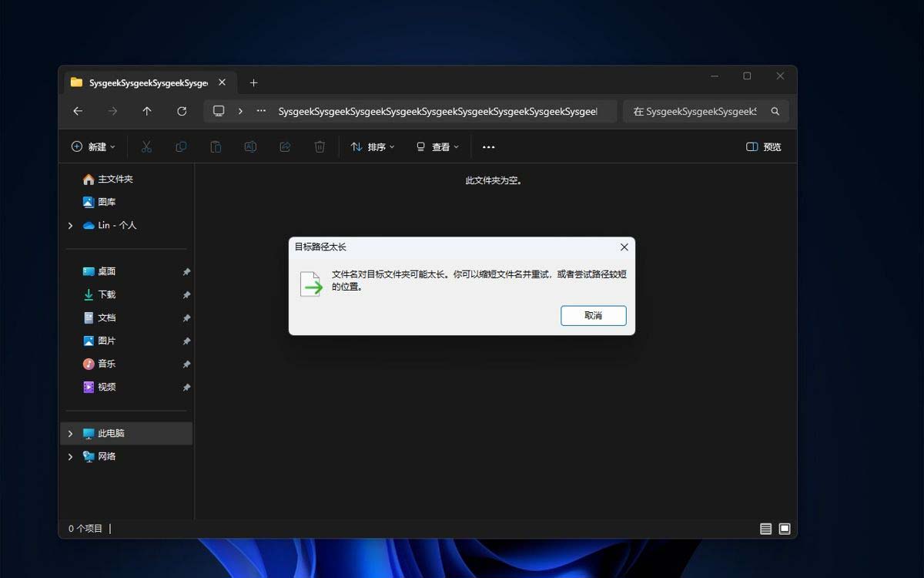Click the file move icon in dialog
Viewport: 924px width, 578px height.
click(x=311, y=284)
